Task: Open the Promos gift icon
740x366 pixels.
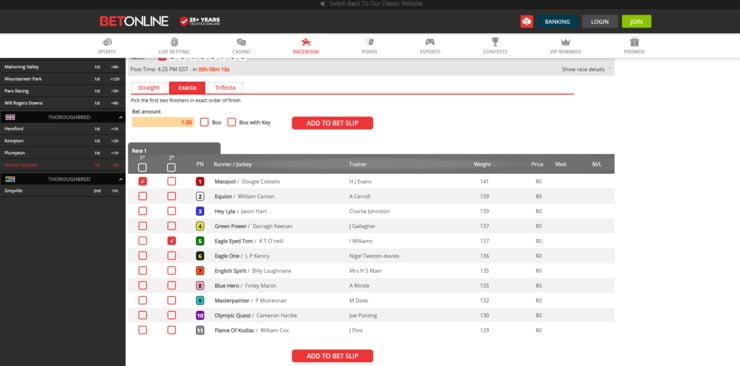Action: [x=634, y=42]
